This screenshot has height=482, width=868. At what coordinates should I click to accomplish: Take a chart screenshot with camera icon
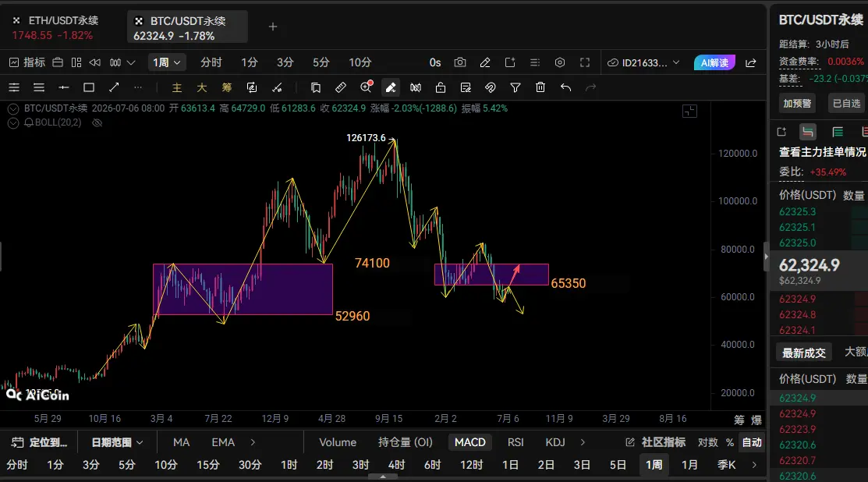[x=460, y=62]
